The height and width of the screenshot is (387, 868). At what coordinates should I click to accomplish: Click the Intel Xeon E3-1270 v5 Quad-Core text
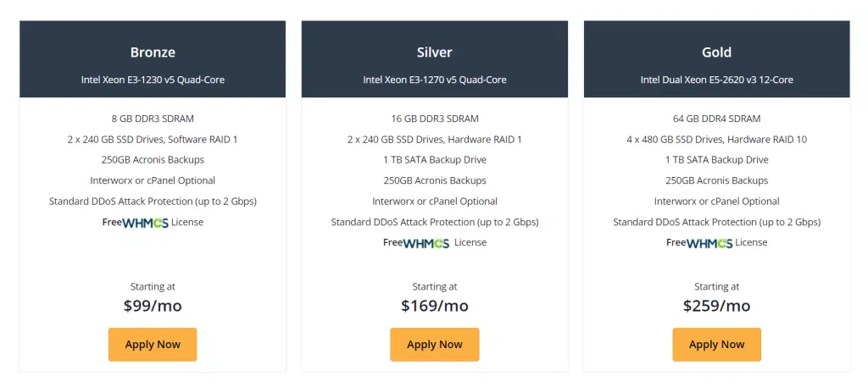tap(435, 80)
